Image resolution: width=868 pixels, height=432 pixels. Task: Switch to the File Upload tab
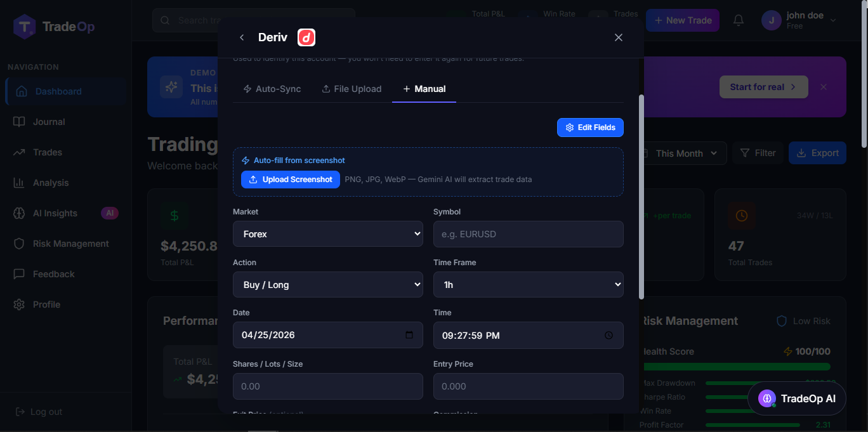pyautogui.click(x=352, y=89)
